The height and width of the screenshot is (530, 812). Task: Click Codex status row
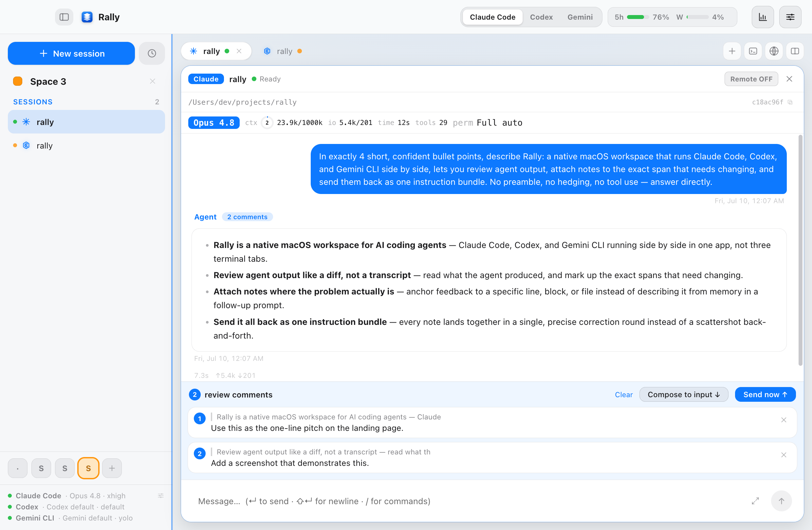click(x=66, y=507)
